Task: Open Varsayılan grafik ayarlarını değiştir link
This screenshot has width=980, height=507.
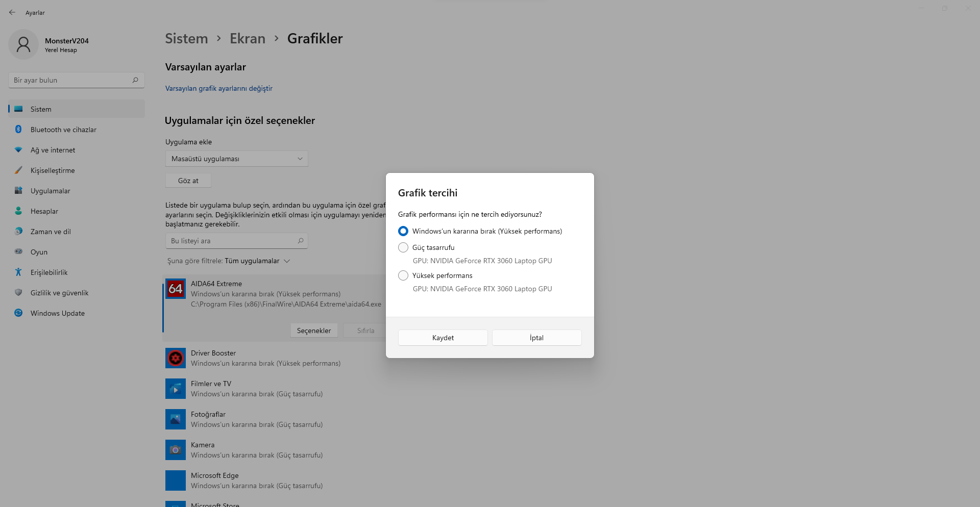Action: (219, 88)
